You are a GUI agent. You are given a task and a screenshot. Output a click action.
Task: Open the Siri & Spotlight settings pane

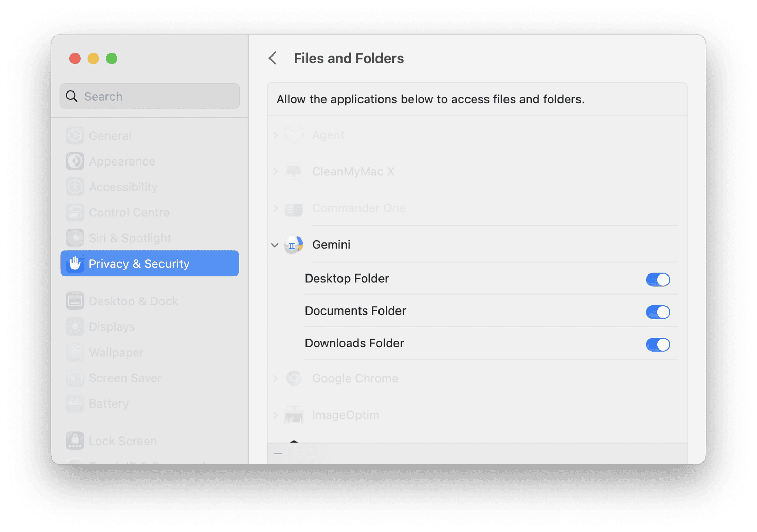[150, 238]
